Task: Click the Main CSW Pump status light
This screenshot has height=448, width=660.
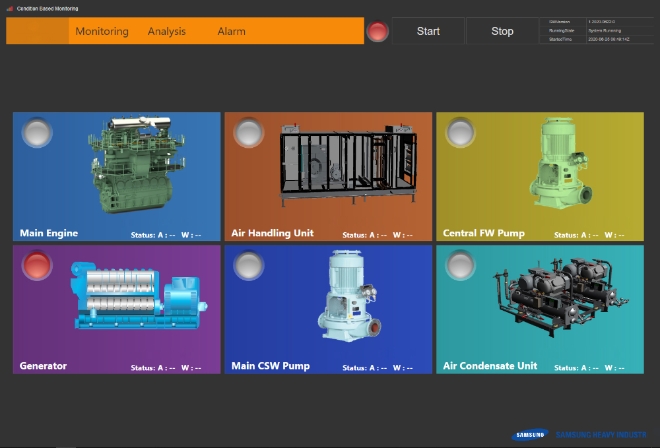Action: [248, 265]
